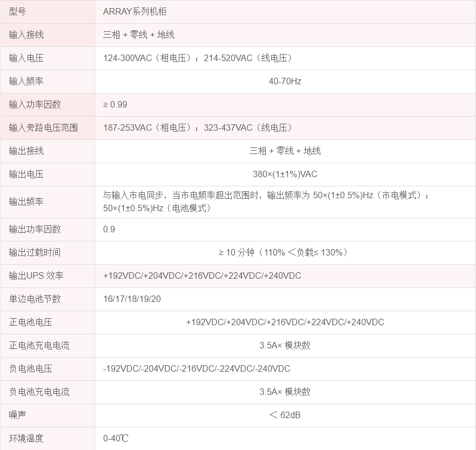
Task: Select the 16/17/18/19/20 battery count value
Action: click(132, 299)
